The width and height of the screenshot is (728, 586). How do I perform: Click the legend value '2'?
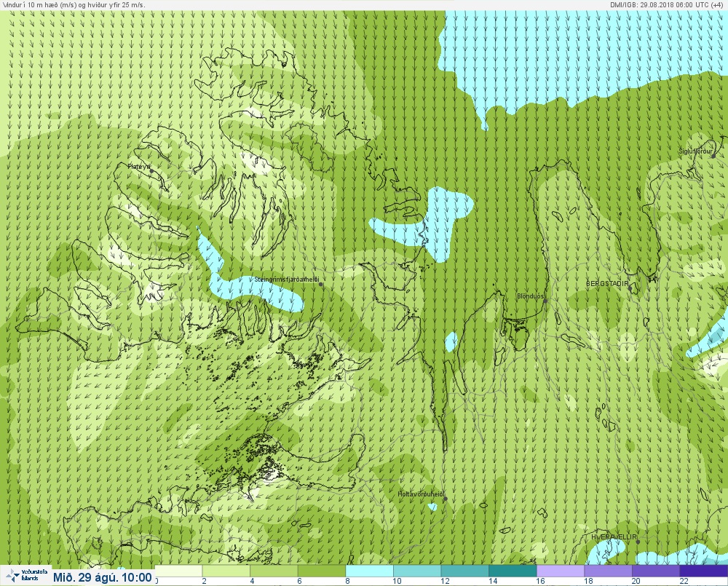coord(204,581)
